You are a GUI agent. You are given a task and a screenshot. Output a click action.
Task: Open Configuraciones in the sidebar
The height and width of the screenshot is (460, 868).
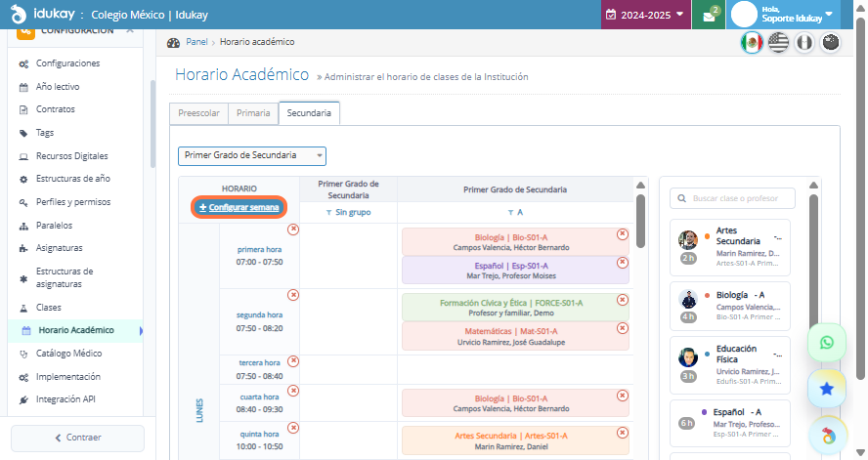[x=67, y=63]
